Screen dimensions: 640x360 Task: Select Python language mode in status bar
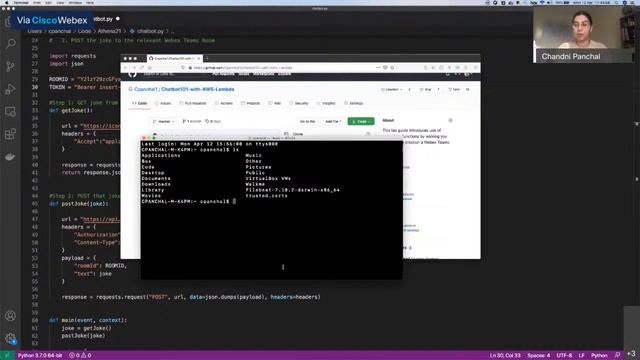tap(599, 356)
